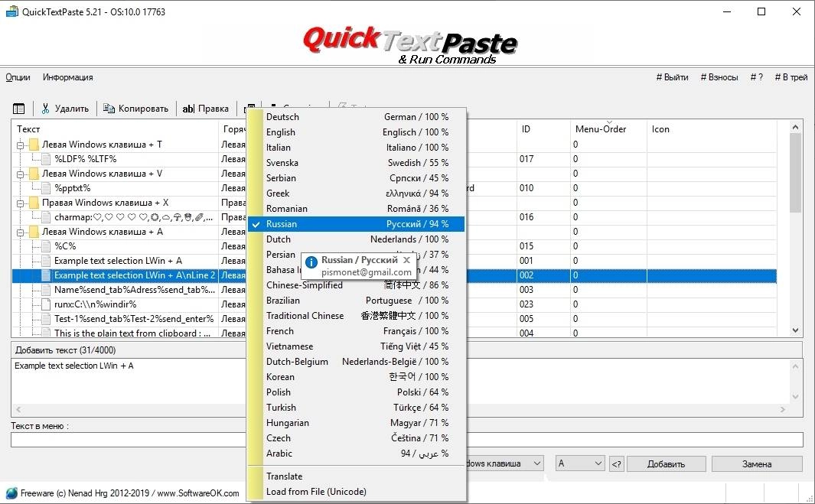This screenshot has height=504, width=815.
Task: Click document icon beside %C%
Action: (x=46, y=246)
